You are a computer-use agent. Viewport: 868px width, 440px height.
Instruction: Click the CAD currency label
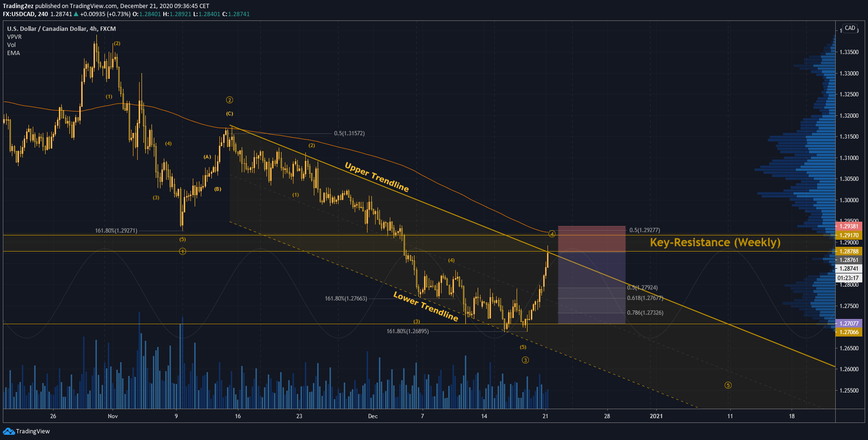click(x=850, y=28)
